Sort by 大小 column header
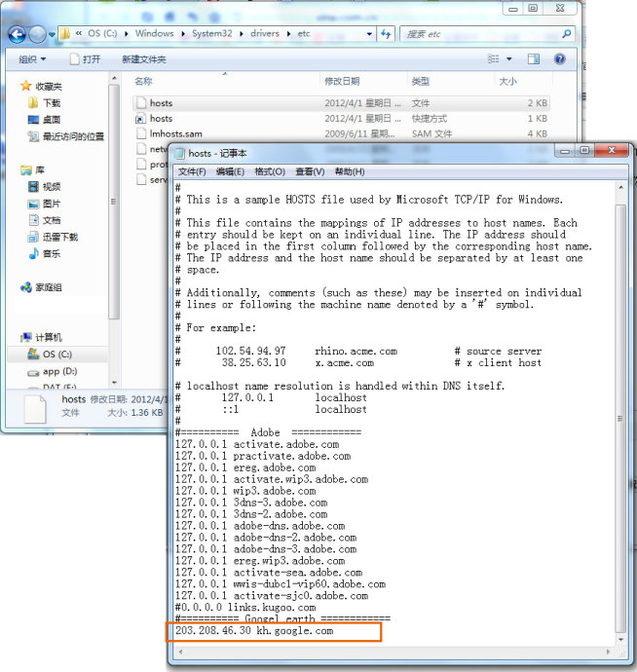This screenshot has width=637, height=672. [x=507, y=81]
